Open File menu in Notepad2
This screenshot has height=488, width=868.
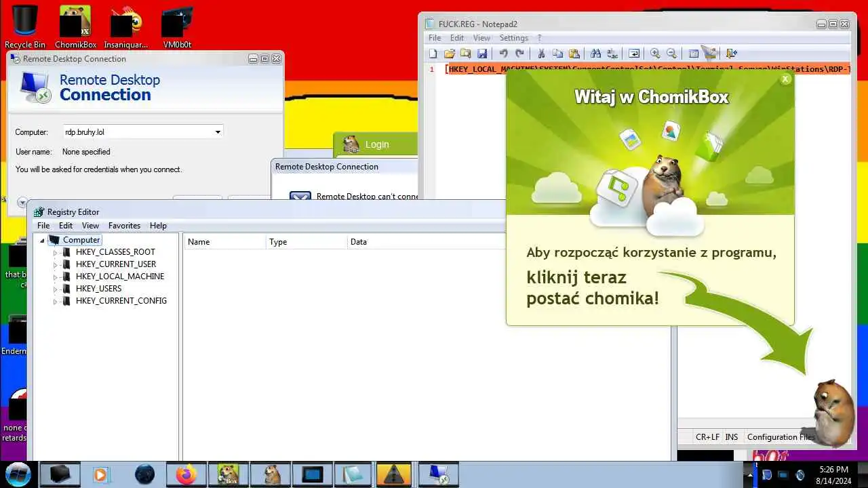435,38
